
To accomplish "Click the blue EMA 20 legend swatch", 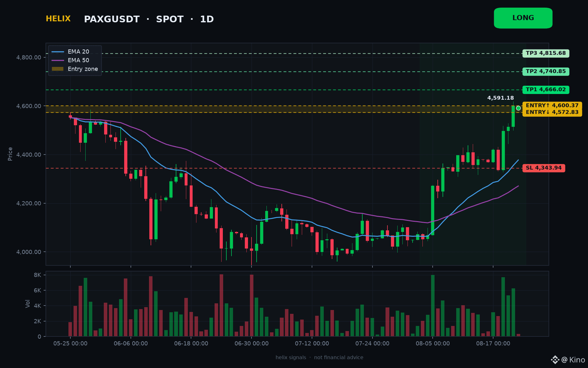I will [x=58, y=52].
